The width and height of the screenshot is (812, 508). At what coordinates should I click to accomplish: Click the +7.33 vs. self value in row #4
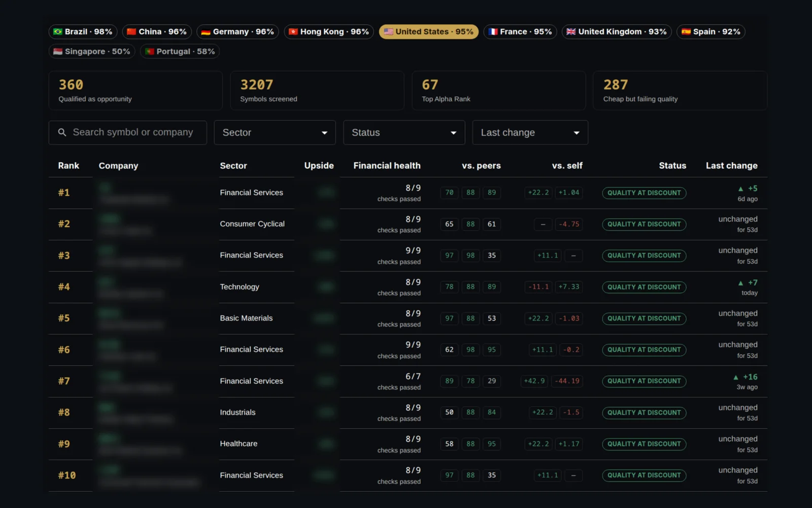(x=569, y=287)
